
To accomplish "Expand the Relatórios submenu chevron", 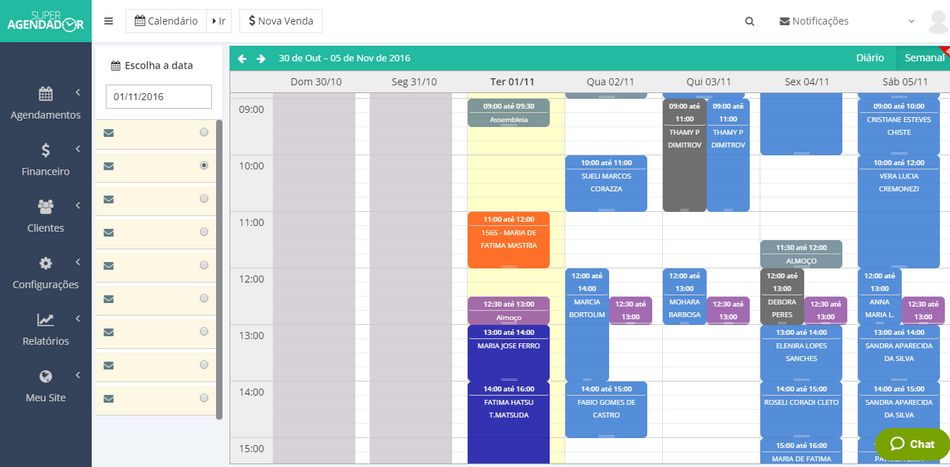I will click(x=78, y=318).
